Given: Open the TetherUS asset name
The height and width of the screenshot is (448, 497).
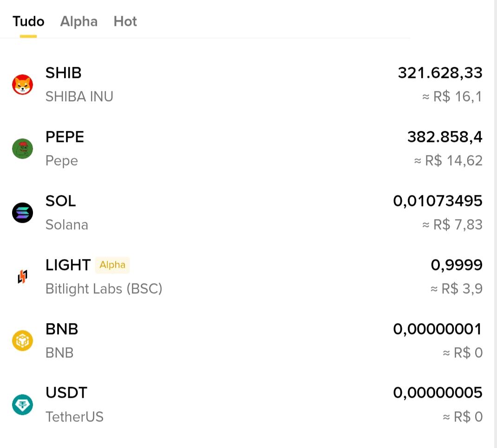Looking at the screenshot, I should click(74, 417).
